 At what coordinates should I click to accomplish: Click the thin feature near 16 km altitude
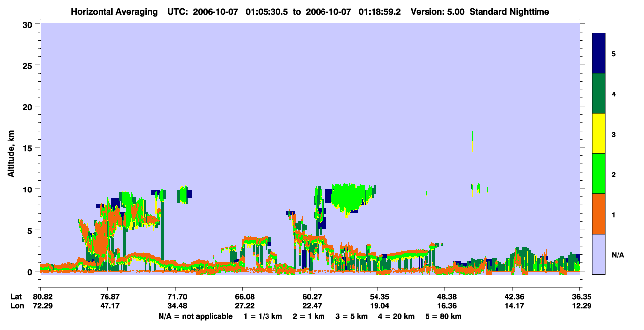[472, 141]
